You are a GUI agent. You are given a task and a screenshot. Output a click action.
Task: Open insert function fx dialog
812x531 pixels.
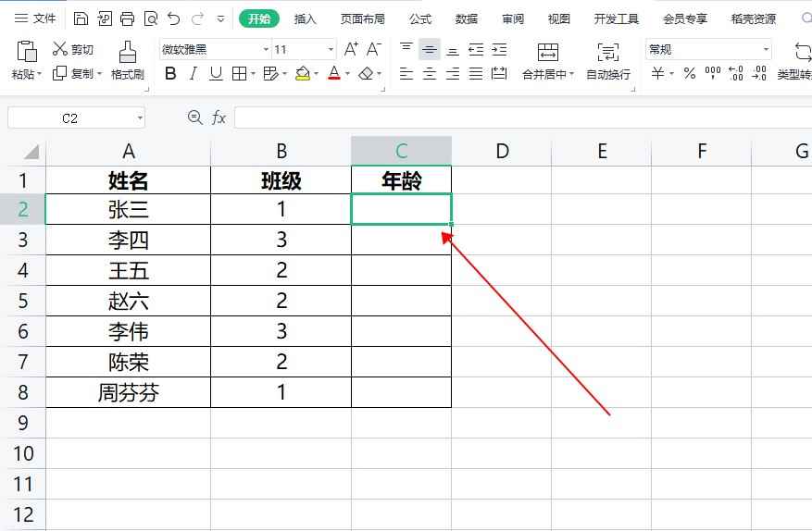219,117
